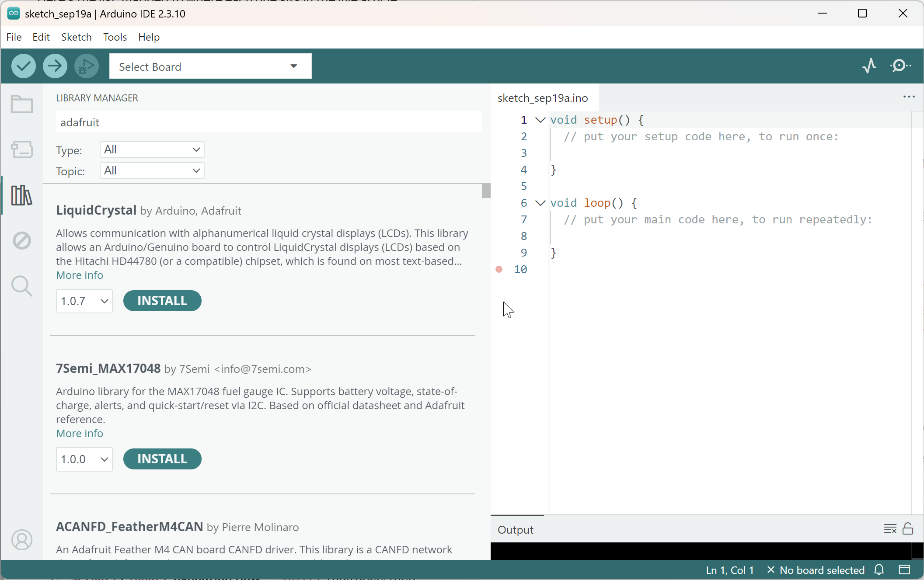Click the Arduino IDE logo in title bar
The height and width of the screenshot is (580, 924).
(14, 13)
